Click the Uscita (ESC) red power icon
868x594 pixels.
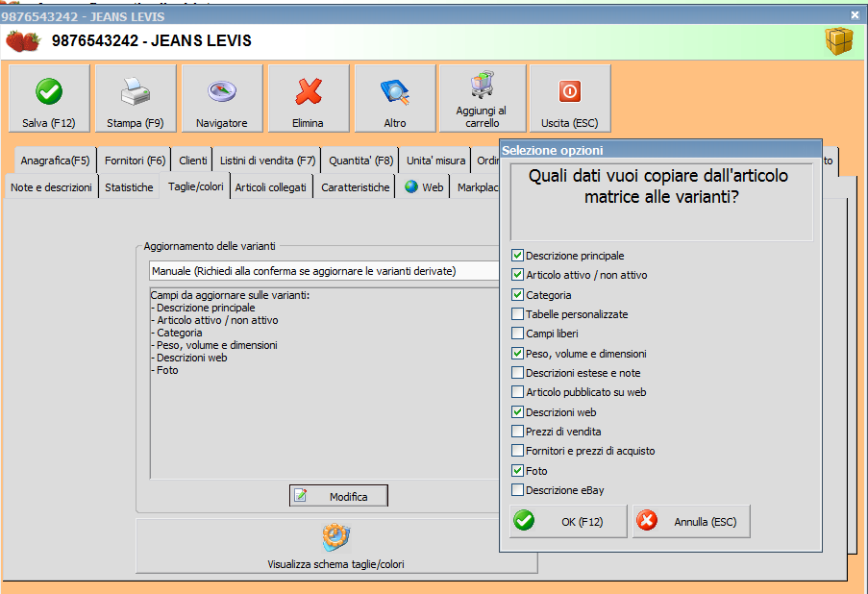(x=570, y=91)
